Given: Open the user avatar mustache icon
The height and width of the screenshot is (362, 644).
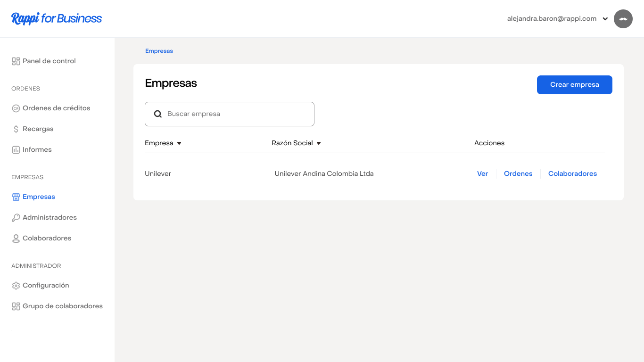Looking at the screenshot, I should (x=623, y=19).
